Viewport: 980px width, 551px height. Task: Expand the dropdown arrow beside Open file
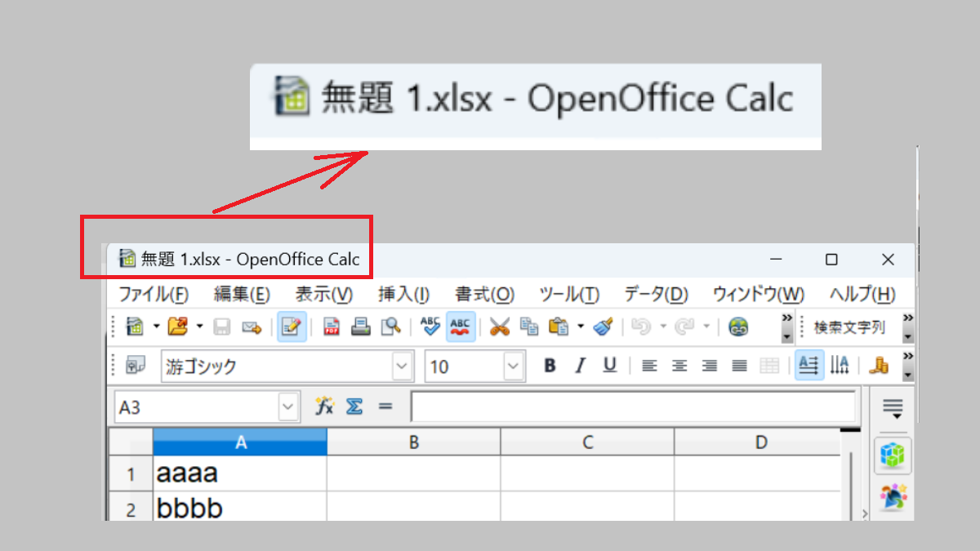(199, 327)
